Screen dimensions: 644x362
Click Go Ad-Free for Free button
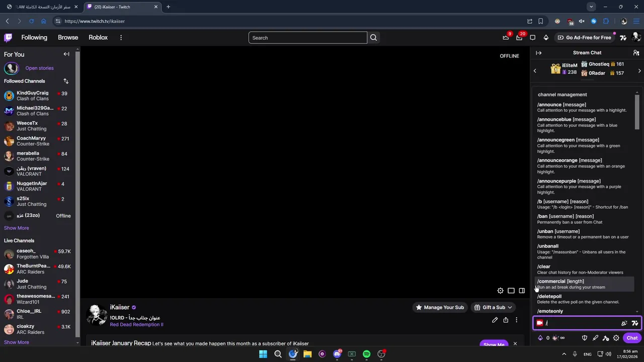pyautogui.click(x=584, y=38)
